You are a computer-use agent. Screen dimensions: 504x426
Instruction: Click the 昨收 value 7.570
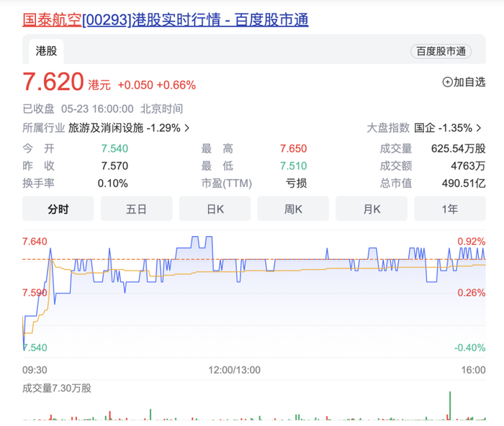pos(114,166)
